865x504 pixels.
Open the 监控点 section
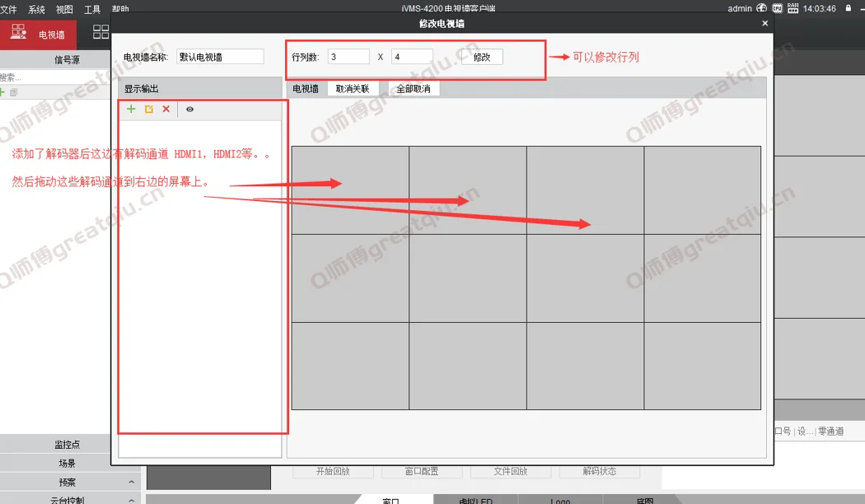tap(68, 445)
